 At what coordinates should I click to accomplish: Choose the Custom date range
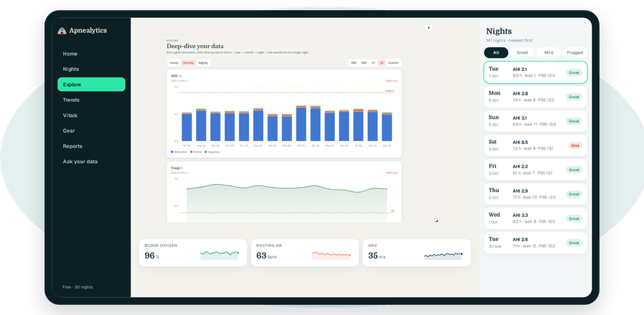click(x=393, y=63)
